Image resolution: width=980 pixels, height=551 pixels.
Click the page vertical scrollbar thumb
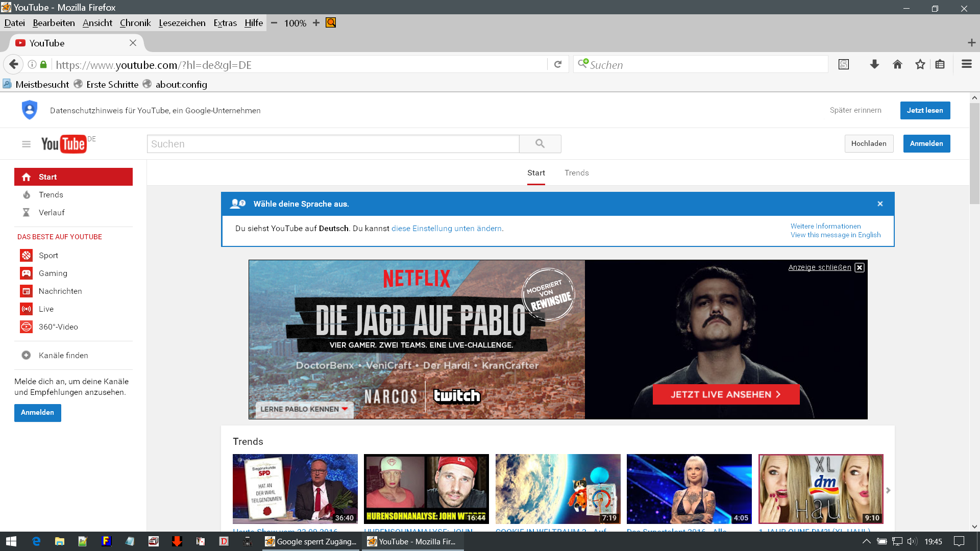click(974, 153)
